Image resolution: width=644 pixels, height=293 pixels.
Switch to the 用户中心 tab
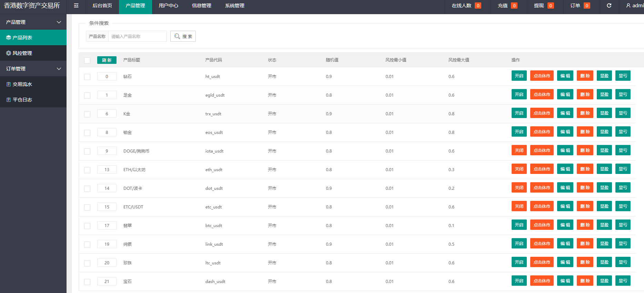click(168, 6)
